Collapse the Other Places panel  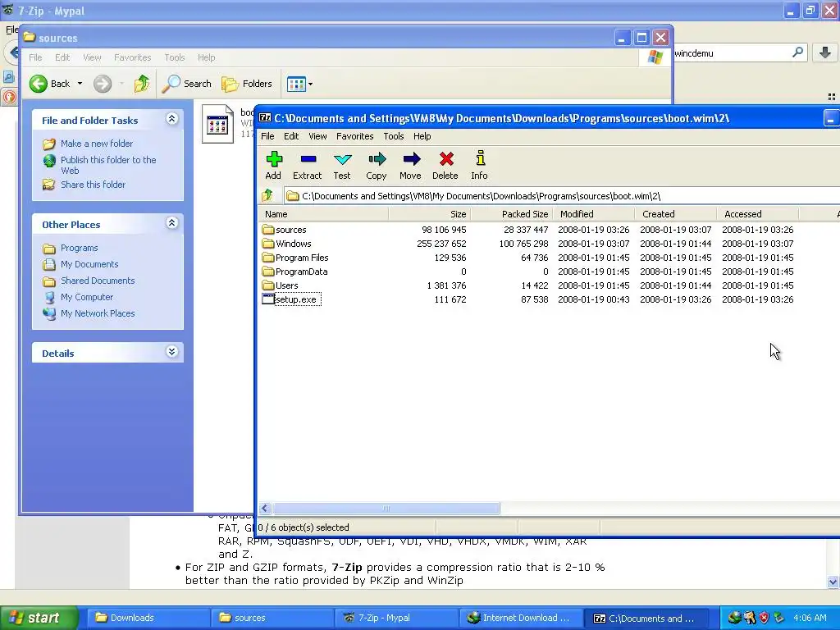(171, 223)
